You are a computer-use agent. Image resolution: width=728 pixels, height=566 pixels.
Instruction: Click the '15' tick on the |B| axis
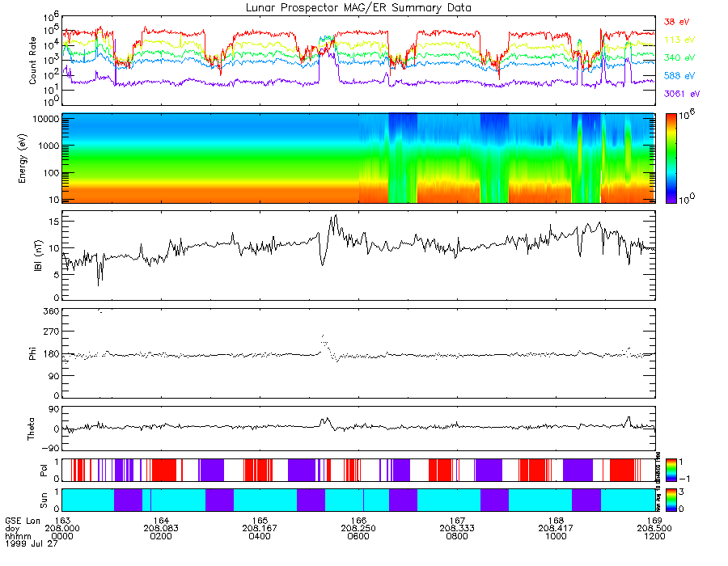pos(54,222)
